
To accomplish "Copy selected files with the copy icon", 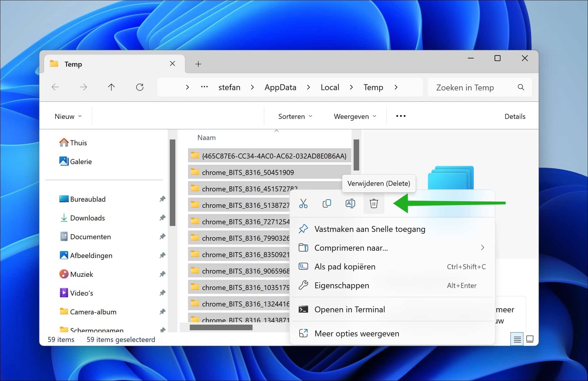I will 327,203.
